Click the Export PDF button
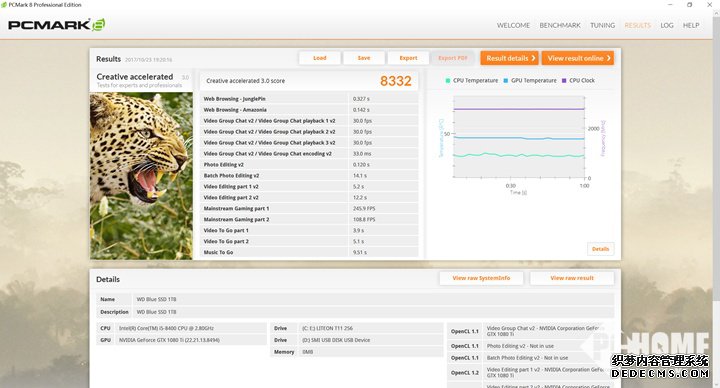The image size is (720, 388). 453,58
